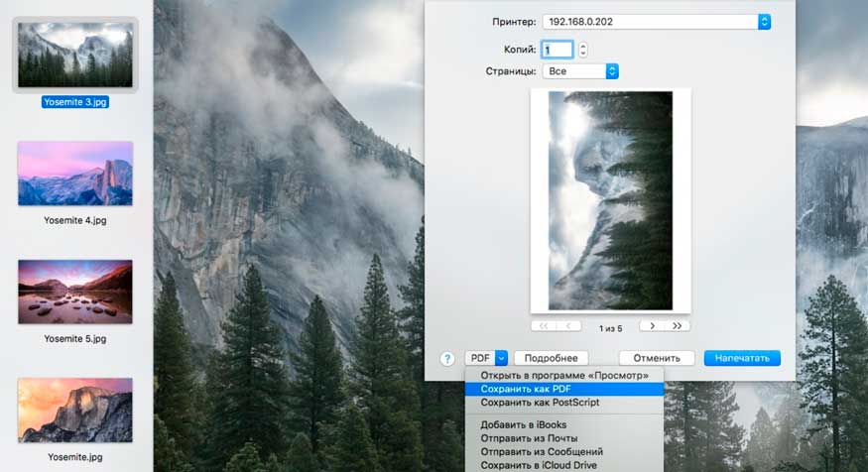Jump to the last preview page
The height and width of the screenshot is (472, 868).
click(677, 326)
